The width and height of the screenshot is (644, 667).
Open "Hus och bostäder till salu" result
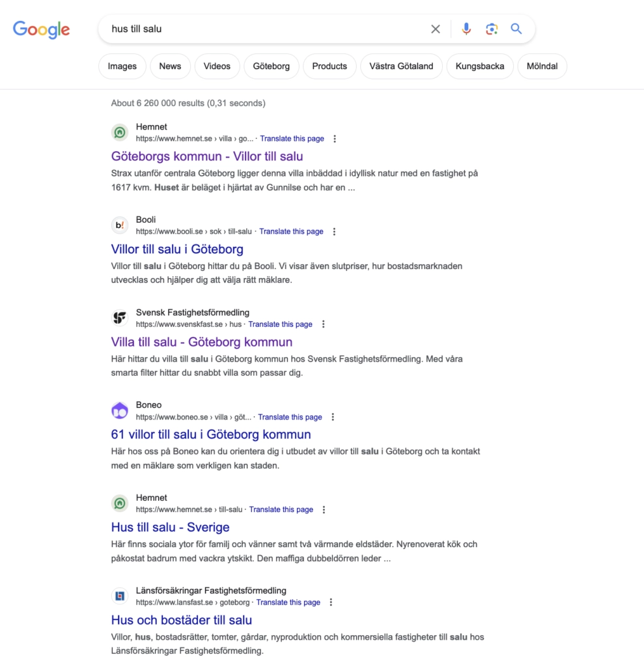pyautogui.click(x=182, y=620)
